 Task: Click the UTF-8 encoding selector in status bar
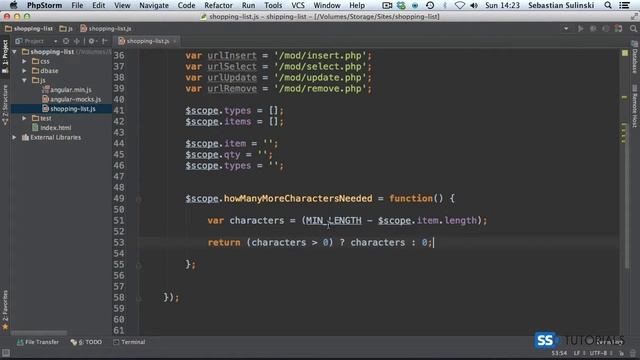pos(601,353)
